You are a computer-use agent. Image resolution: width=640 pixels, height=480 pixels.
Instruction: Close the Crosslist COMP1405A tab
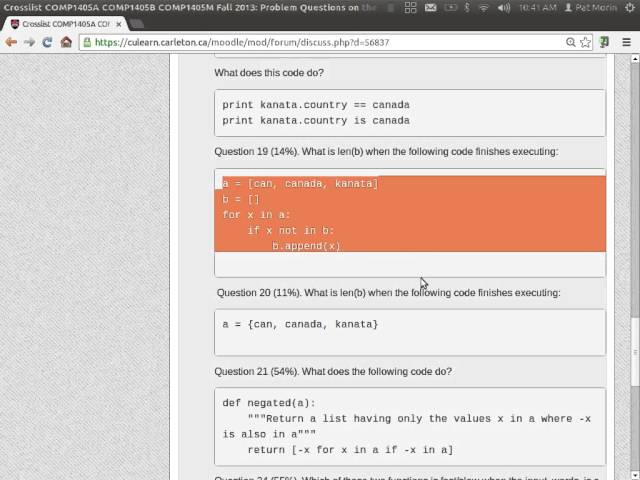pos(119,24)
